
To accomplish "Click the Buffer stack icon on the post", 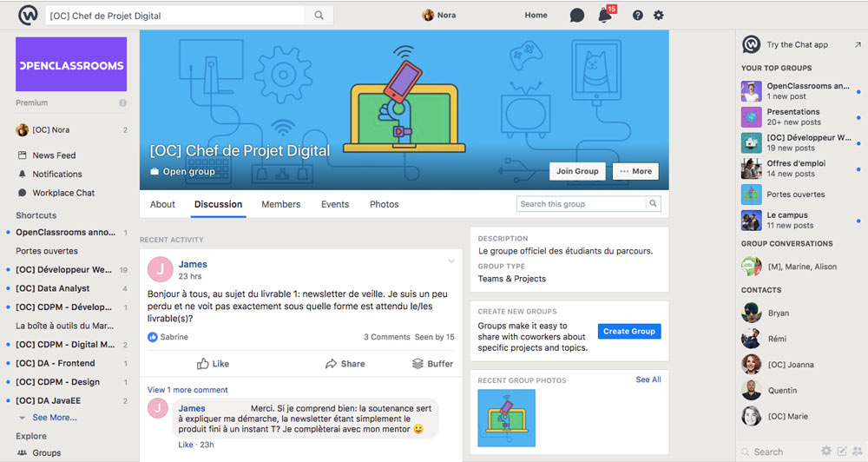I will pyautogui.click(x=418, y=363).
